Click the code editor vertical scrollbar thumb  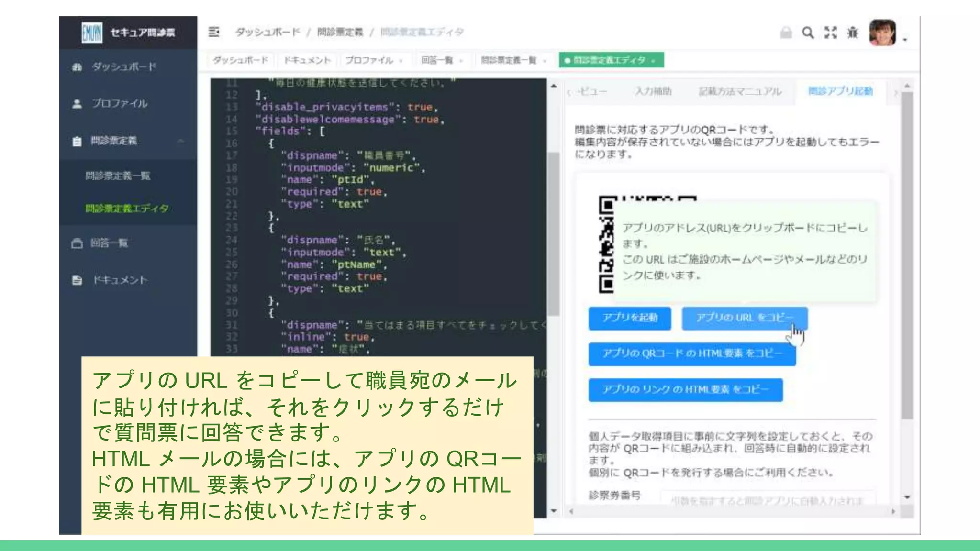(554, 234)
